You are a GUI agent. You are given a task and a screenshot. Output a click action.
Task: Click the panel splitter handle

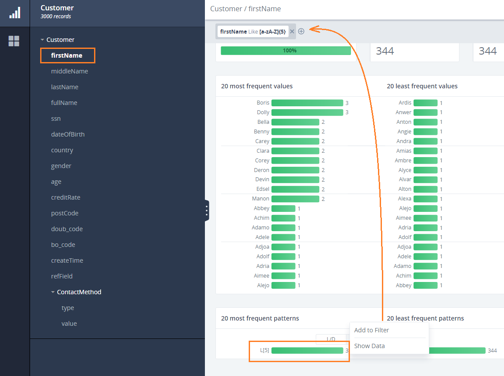tap(207, 210)
